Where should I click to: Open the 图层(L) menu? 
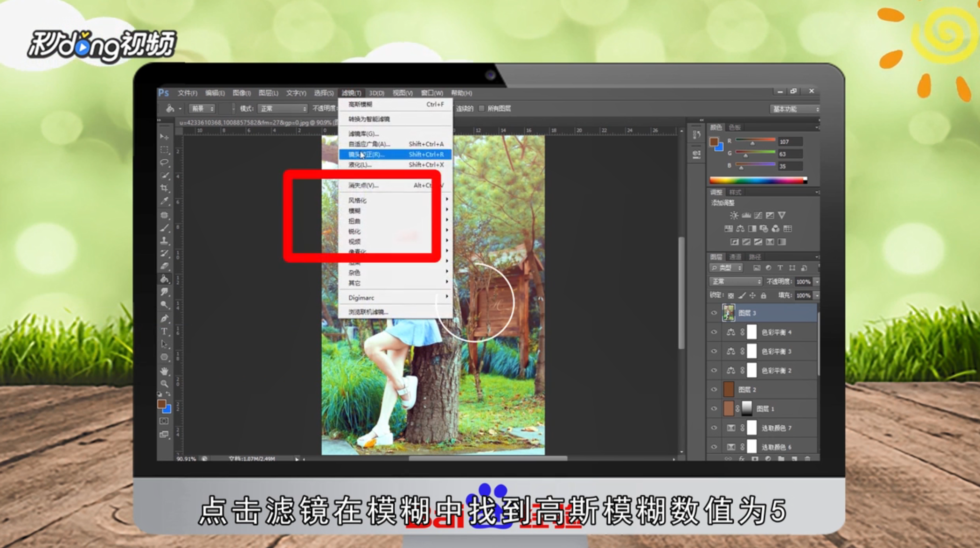pos(268,93)
